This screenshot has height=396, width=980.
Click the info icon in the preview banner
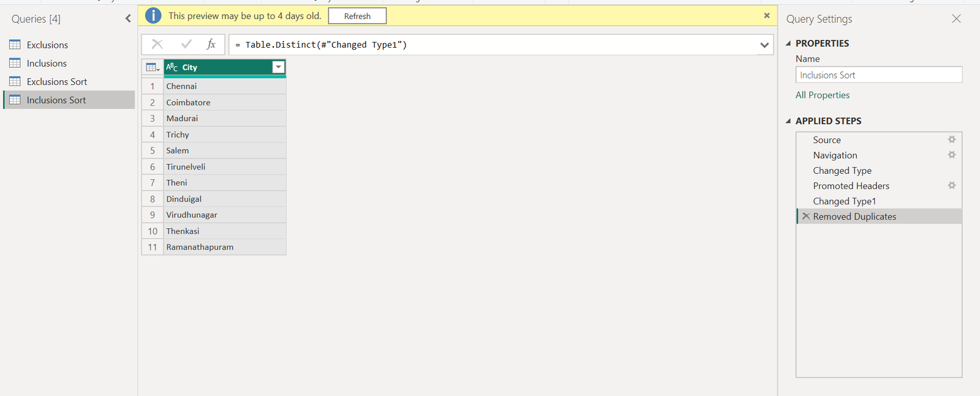pyautogui.click(x=153, y=16)
